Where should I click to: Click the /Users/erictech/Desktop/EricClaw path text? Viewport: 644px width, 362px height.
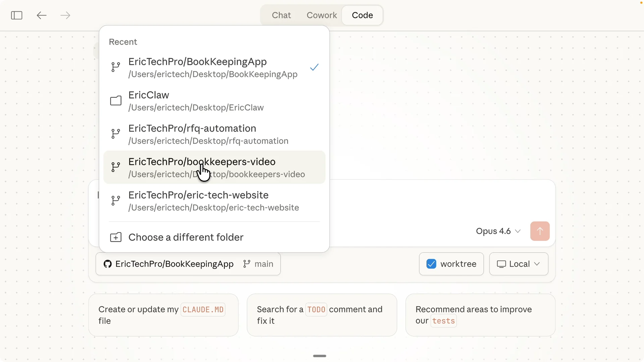(196, 108)
